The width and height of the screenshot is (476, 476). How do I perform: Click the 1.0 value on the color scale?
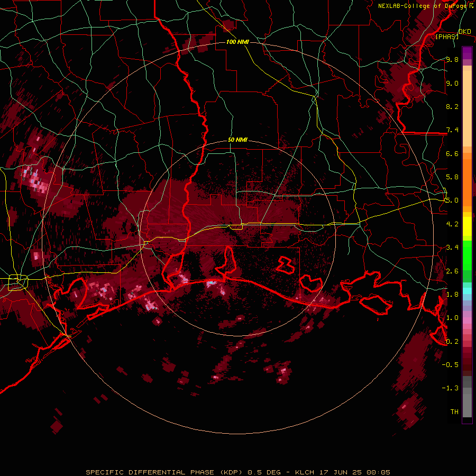(x=452, y=318)
